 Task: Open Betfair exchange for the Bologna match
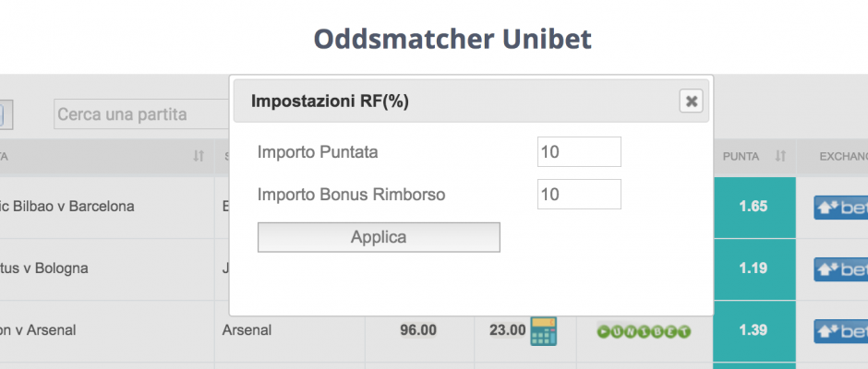click(841, 269)
